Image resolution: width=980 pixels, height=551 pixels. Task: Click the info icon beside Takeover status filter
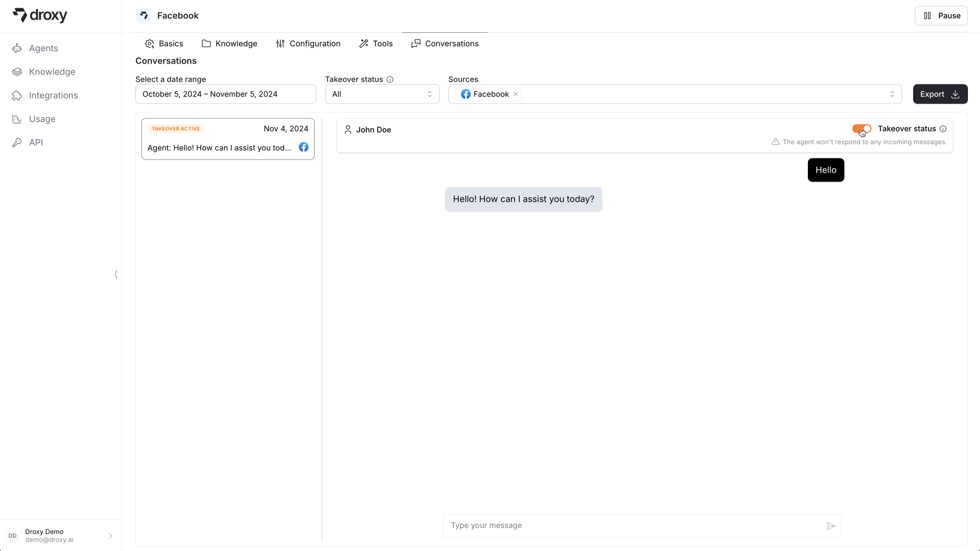click(x=390, y=79)
